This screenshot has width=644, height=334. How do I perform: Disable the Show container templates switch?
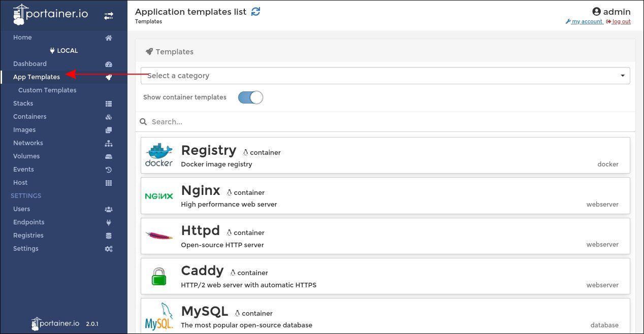pyautogui.click(x=250, y=97)
